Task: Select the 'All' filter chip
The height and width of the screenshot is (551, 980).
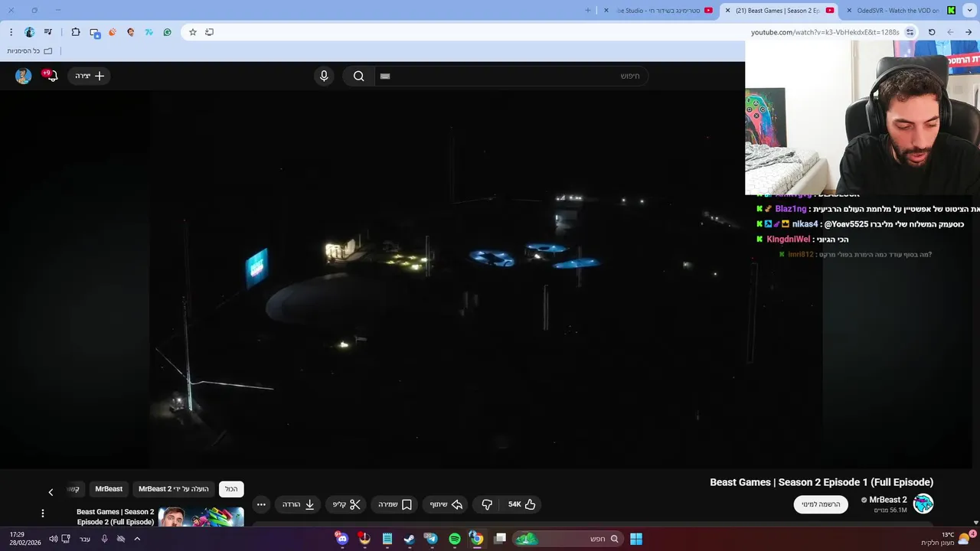Action: pyautogui.click(x=231, y=489)
